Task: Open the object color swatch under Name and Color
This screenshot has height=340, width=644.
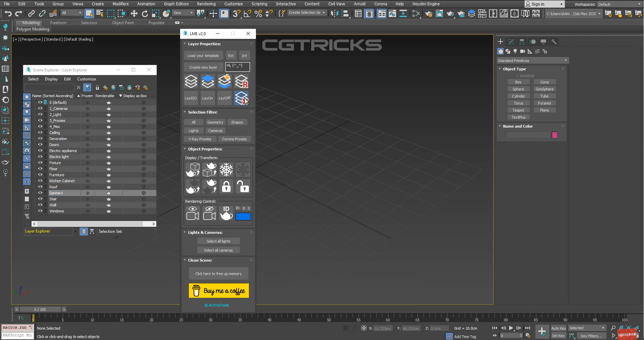Action: click(554, 135)
